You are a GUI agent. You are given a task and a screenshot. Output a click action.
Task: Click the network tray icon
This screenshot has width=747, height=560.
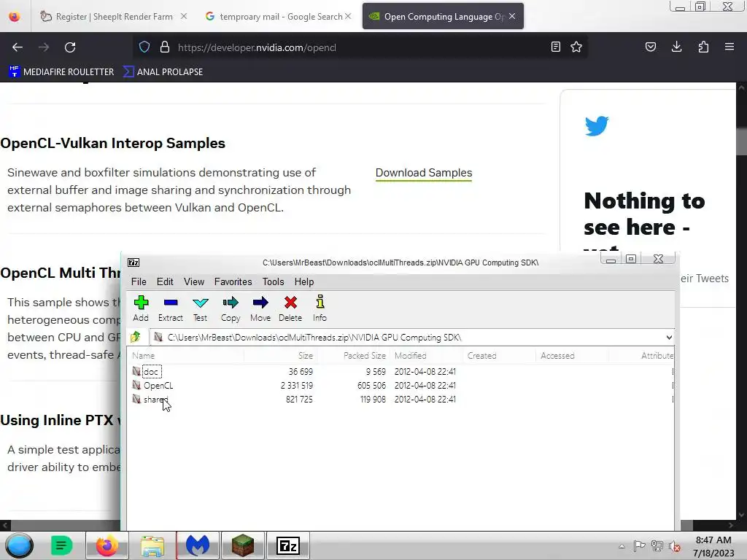pyautogui.click(x=657, y=546)
